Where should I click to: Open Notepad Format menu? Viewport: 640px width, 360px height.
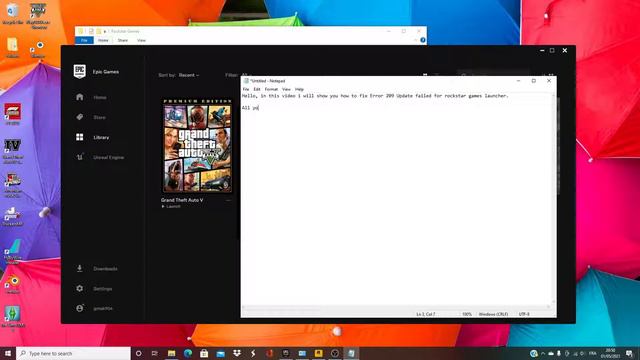pos(271,89)
